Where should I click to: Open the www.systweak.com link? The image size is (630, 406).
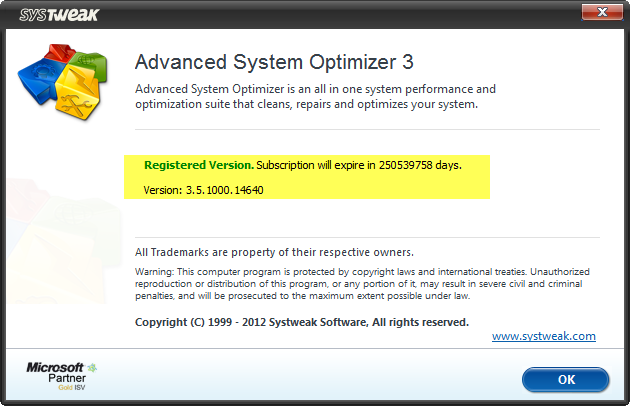tap(544, 336)
